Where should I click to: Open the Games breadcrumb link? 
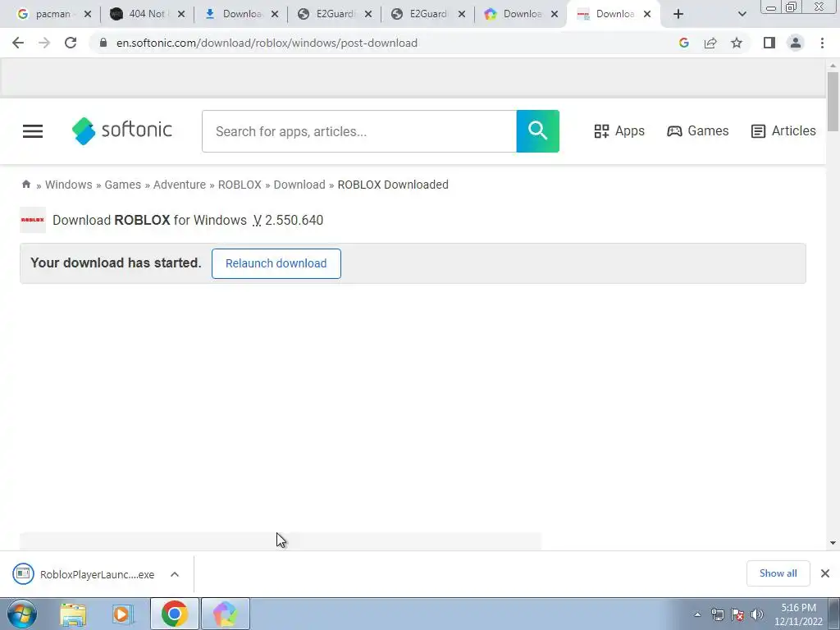(123, 185)
